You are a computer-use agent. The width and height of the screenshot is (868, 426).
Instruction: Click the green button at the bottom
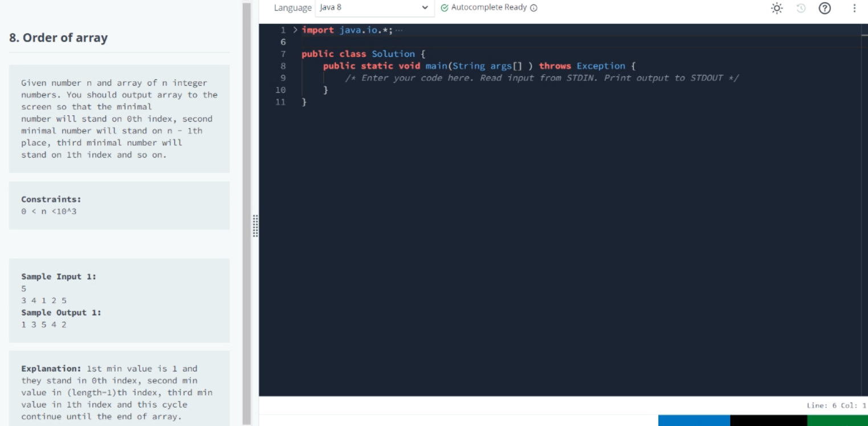tap(837, 420)
